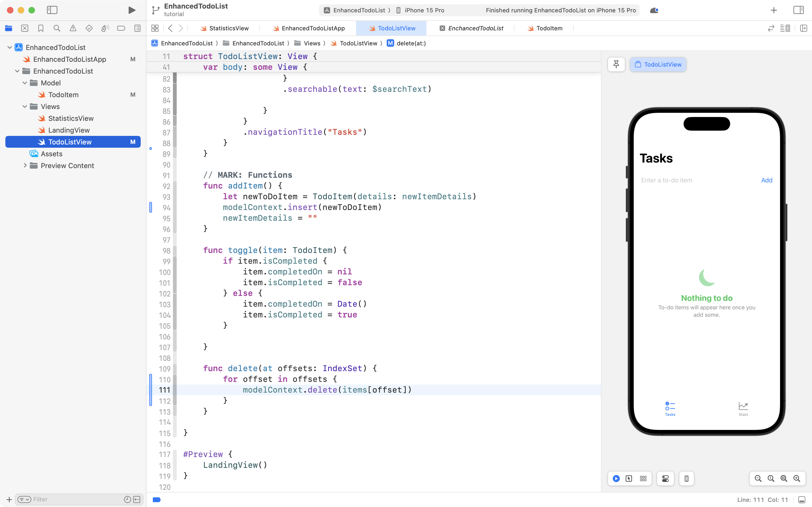812x507 pixels.
Task: Open the Report navigator list icon
Action: tap(137, 28)
